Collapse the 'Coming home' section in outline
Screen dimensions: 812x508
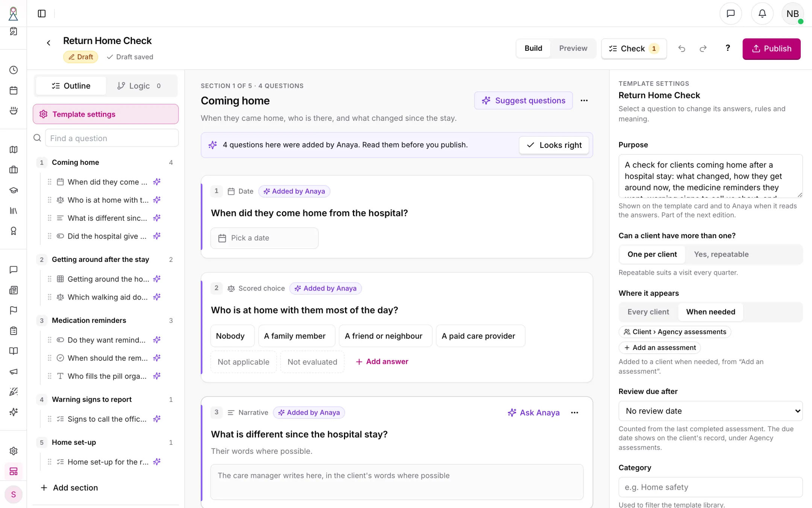pos(106,163)
